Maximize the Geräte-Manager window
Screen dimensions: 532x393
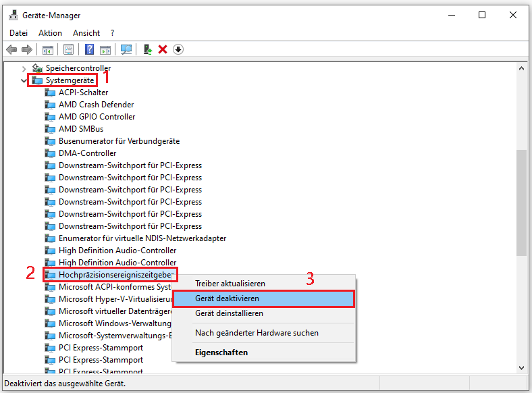pos(482,16)
